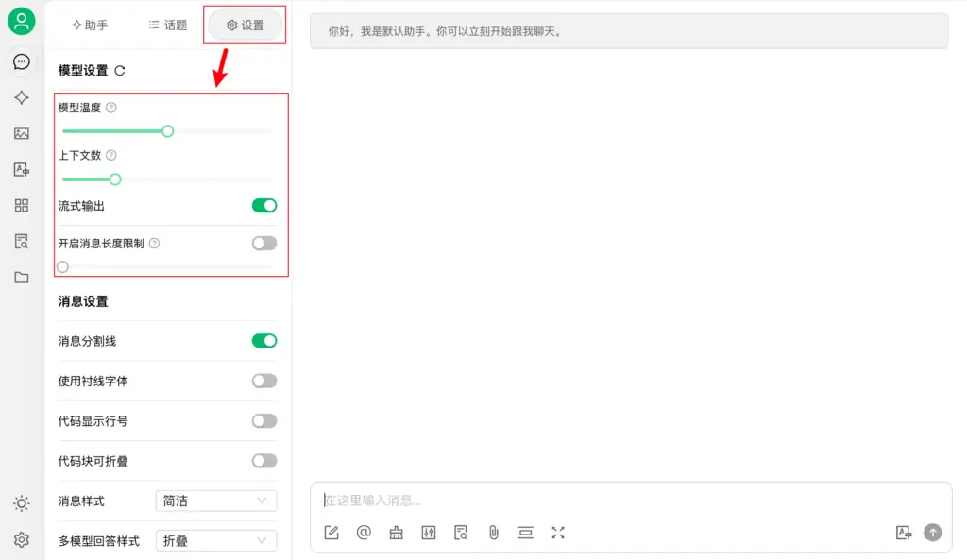This screenshot has height=560, width=967.
Task: Turn off 消息分割线 message divider
Action: (263, 341)
